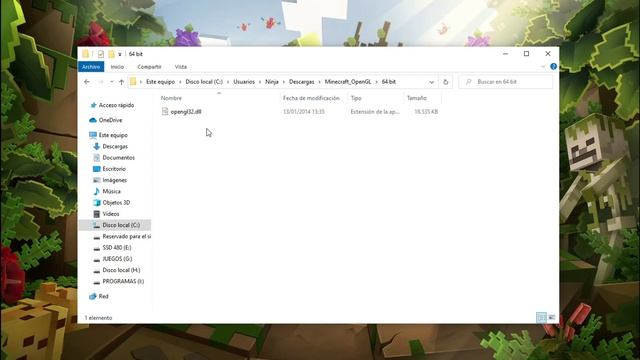Click the Acceso rápido star icon
This screenshot has width=640, height=360.
[x=93, y=105]
